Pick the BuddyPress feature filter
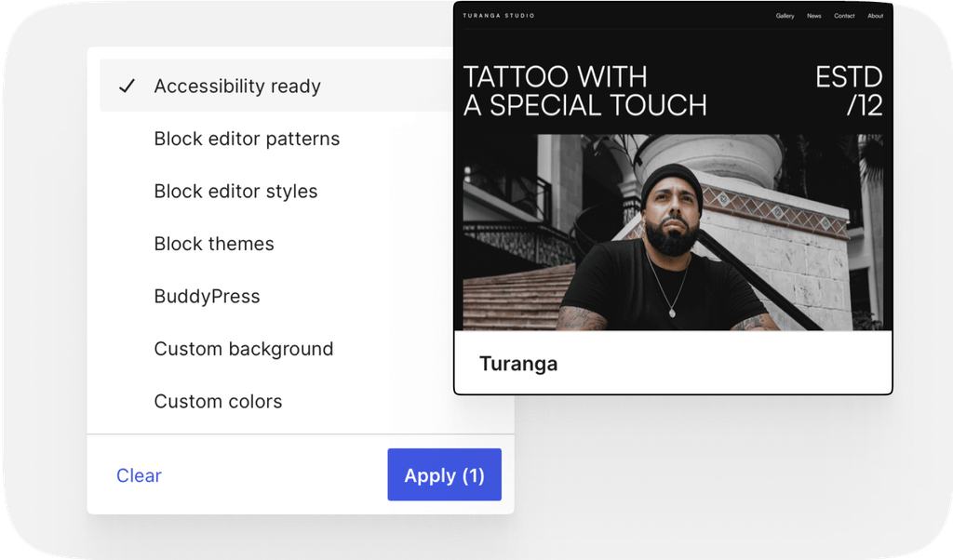Screen dimensions: 953x560 click(207, 297)
